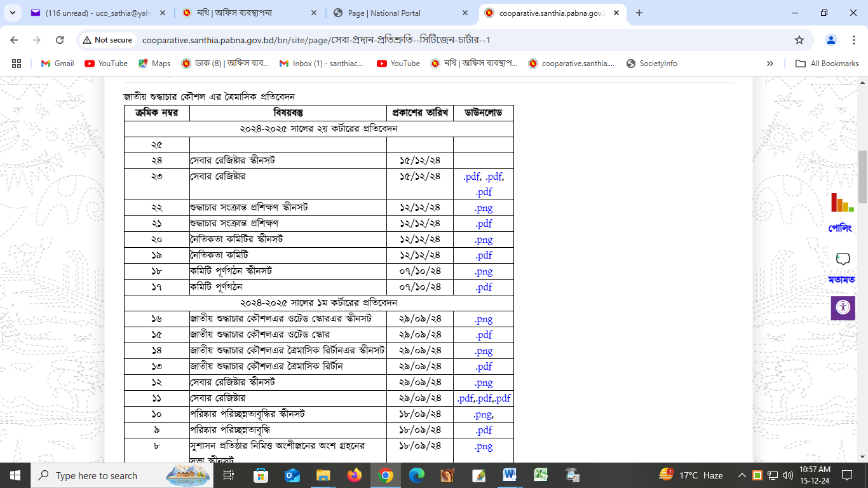Open the new tab plus button

coord(639,13)
